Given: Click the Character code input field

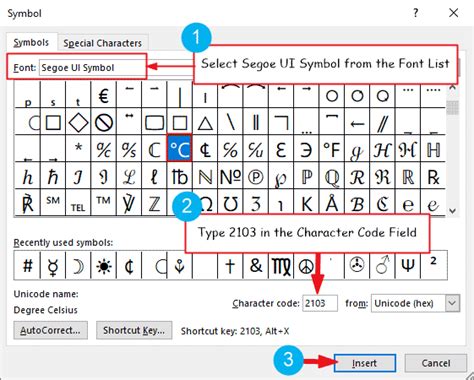Looking at the screenshot, I should tap(320, 303).
